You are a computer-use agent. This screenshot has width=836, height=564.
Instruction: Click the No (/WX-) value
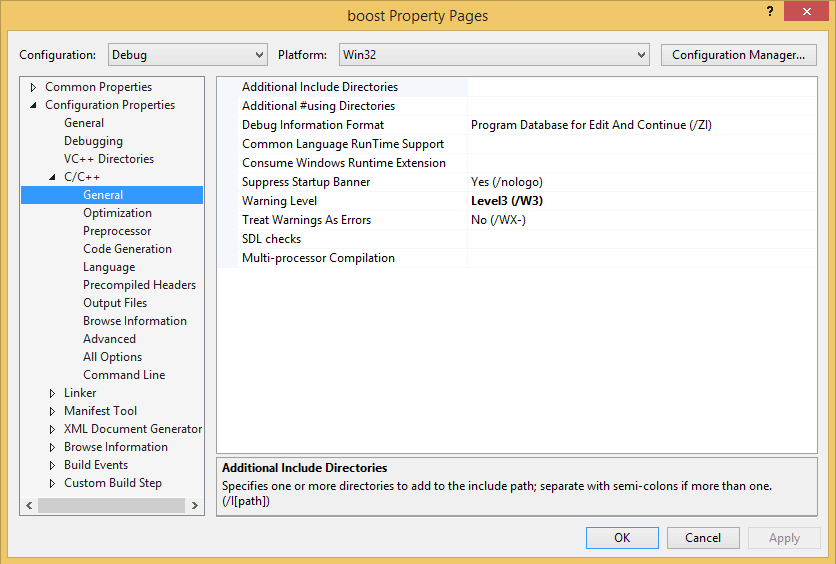(498, 220)
